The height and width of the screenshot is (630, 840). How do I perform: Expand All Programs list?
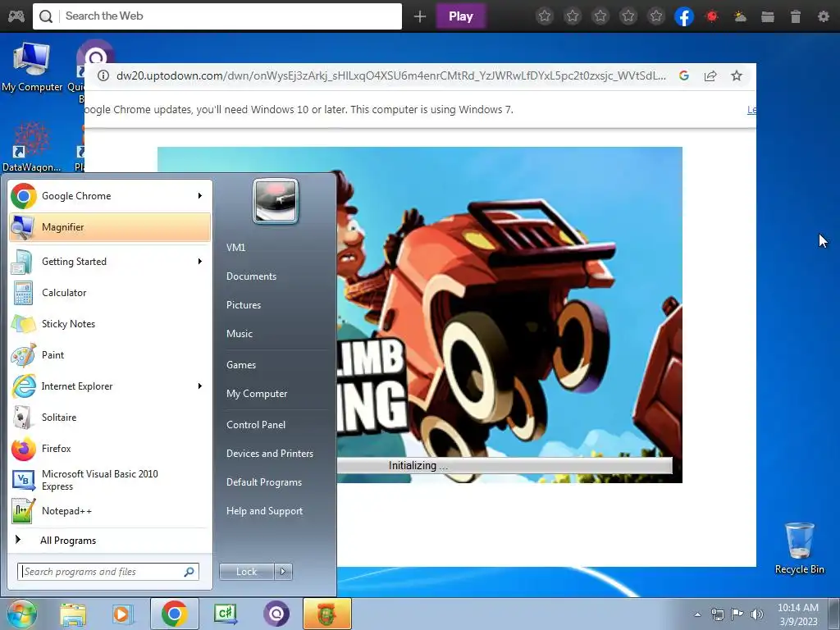coord(110,541)
